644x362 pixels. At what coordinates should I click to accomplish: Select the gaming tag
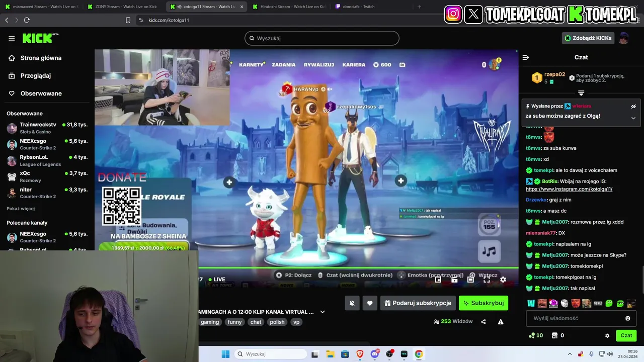pos(210,322)
